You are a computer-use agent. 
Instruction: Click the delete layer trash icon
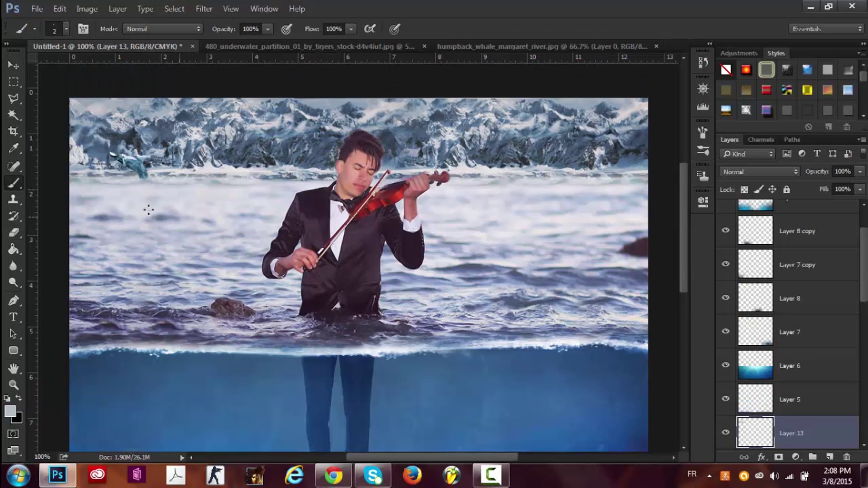pos(847,457)
